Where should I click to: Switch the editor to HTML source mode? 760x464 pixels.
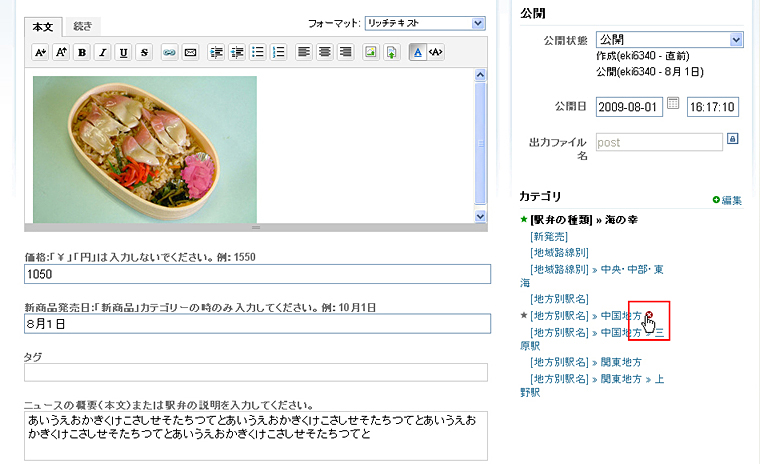[436, 52]
